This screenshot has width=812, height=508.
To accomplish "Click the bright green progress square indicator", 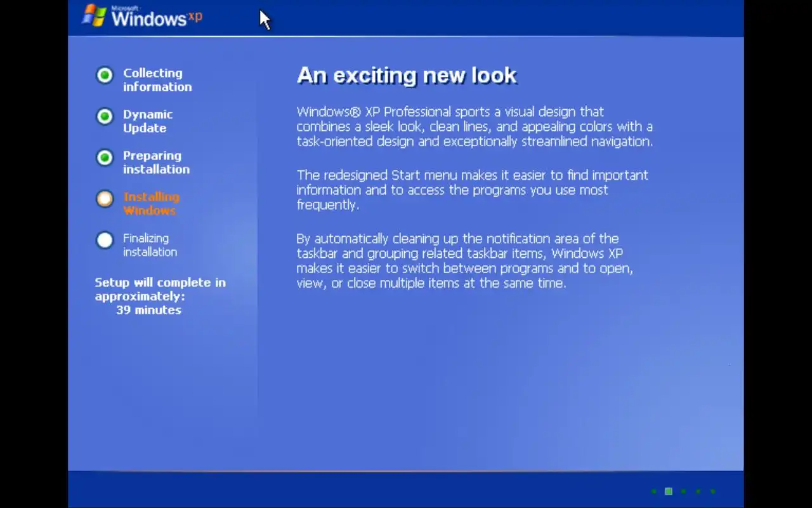I will click(668, 491).
